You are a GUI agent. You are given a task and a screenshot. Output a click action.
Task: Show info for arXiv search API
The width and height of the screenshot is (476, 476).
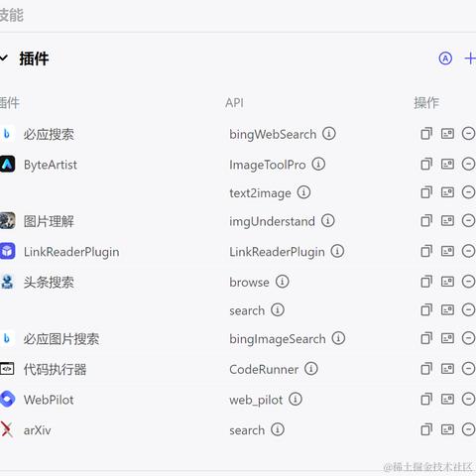click(278, 429)
